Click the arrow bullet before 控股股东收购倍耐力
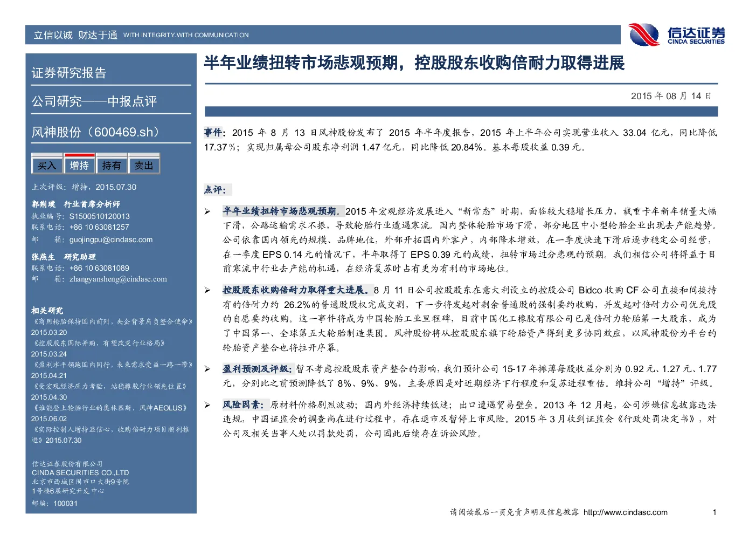 [207, 290]
